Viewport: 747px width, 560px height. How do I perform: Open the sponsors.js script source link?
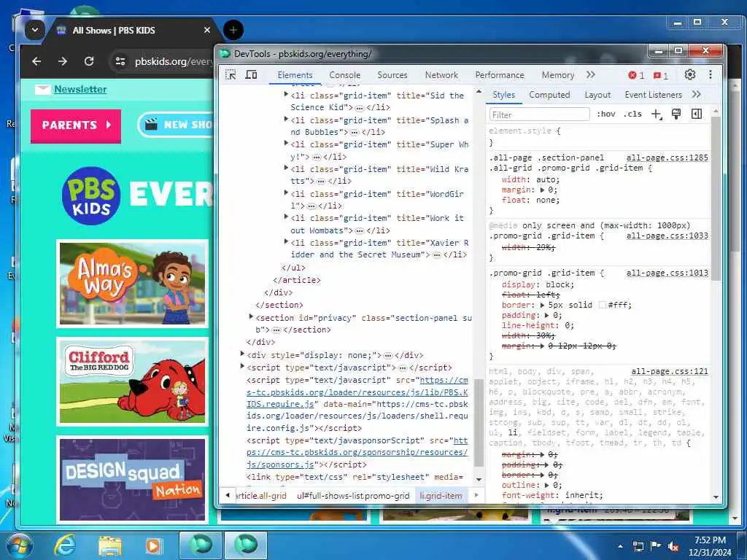[357, 452]
